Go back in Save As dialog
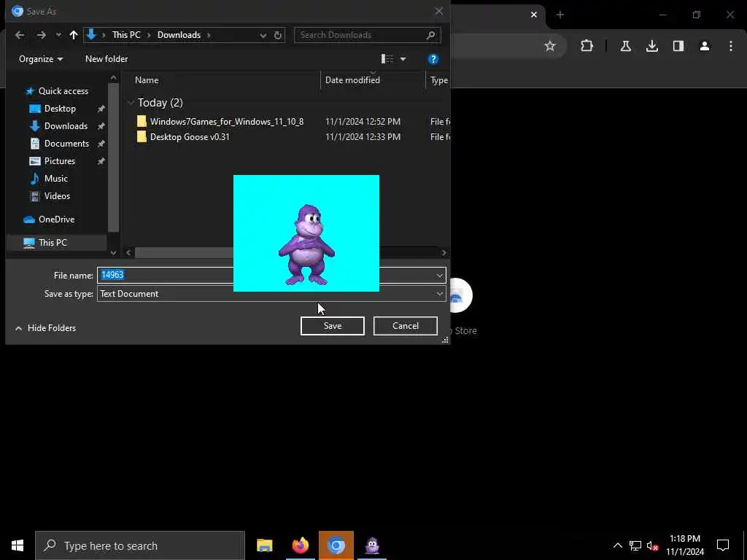Image resolution: width=747 pixels, height=560 pixels. (x=20, y=35)
